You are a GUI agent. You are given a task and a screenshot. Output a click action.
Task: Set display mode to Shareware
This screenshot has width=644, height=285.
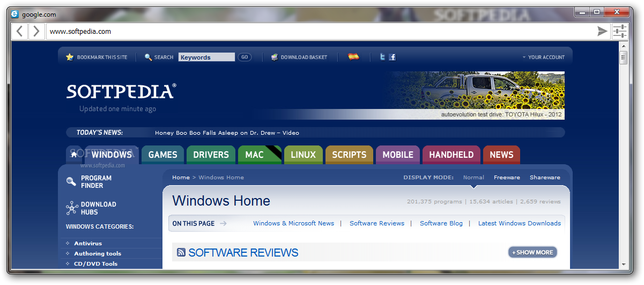point(545,177)
